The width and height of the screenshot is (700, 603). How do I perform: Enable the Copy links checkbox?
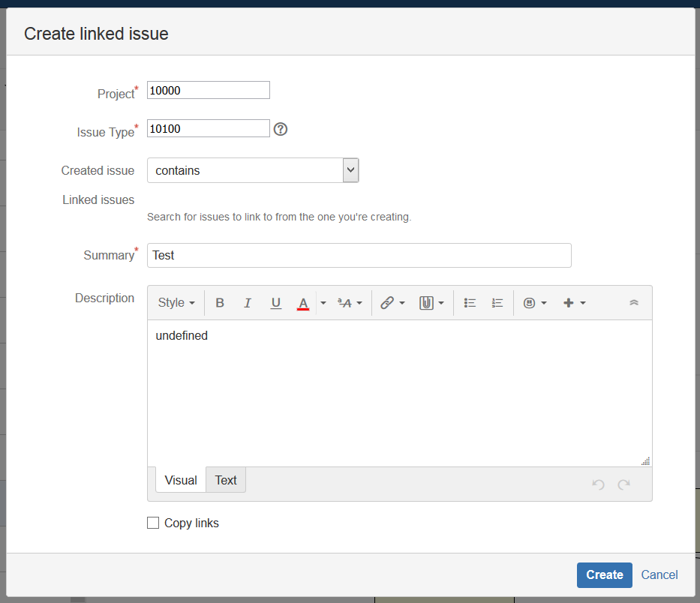click(x=153, y=523)
